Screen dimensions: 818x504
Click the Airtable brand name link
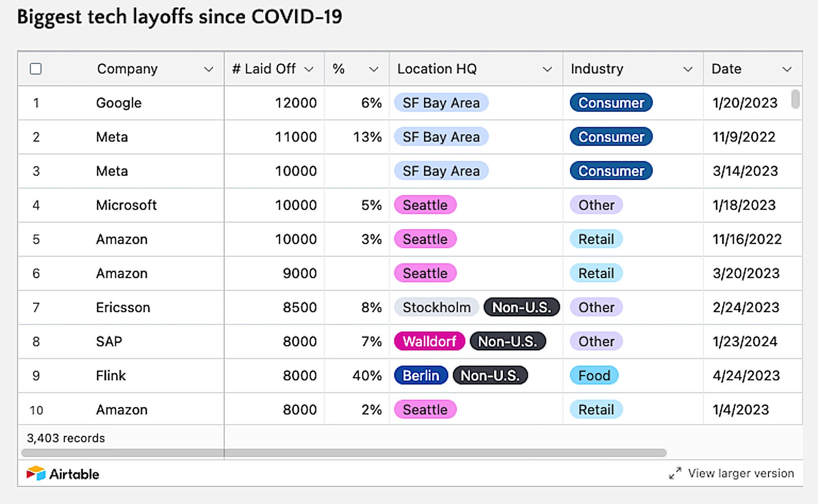(74, 474)
